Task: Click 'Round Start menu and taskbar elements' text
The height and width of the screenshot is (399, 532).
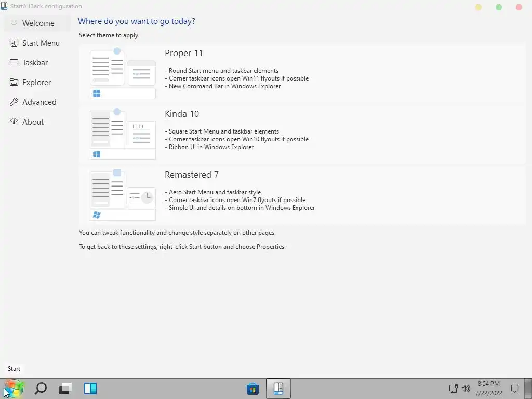Action: point(223,71)
